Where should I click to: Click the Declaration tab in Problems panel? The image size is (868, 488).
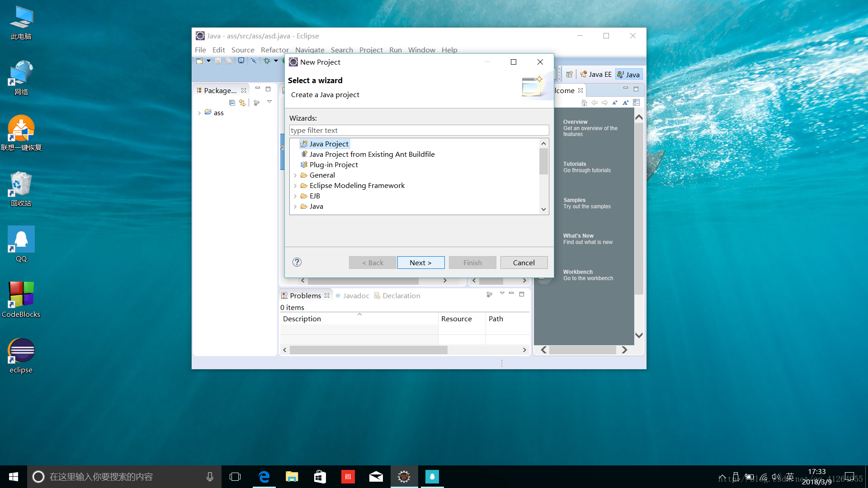[x=398, y=296]
